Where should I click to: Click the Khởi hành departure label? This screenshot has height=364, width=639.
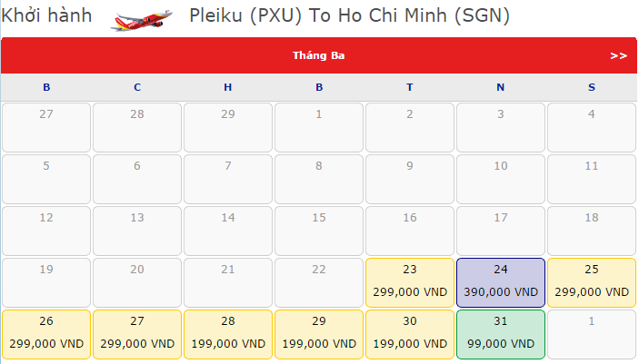pos(46,16)
